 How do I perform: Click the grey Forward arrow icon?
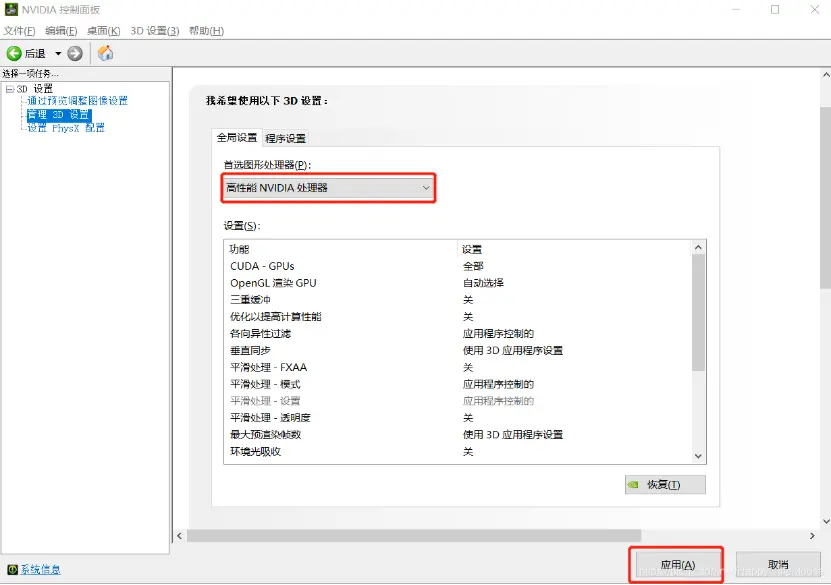(x=75, y=53)
